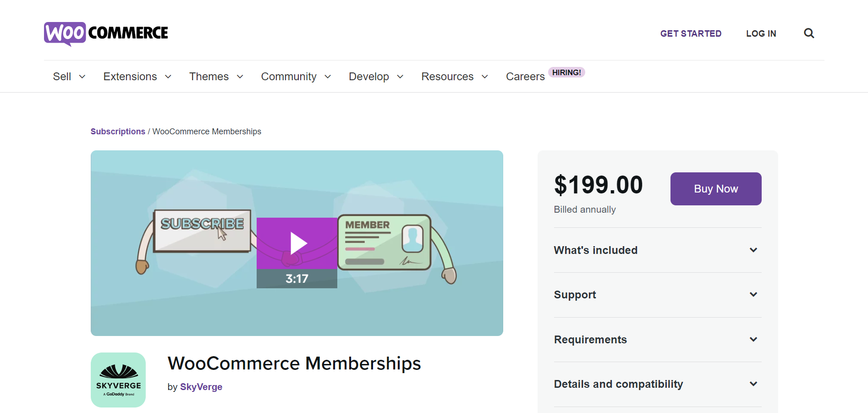Screen dimensions: 868x413
Task: Click the WooCommerce logo
Action: 105,33
